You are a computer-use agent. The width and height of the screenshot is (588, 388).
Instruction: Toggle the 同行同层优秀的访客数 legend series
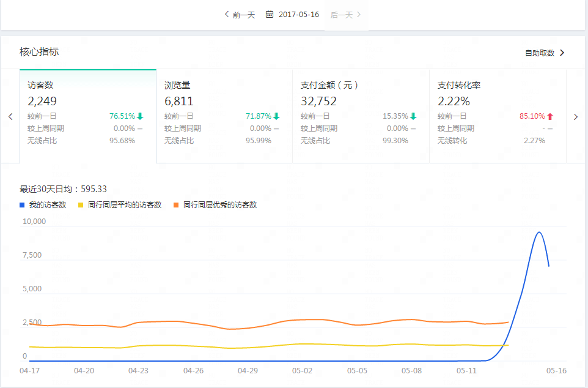pos(215,204)
